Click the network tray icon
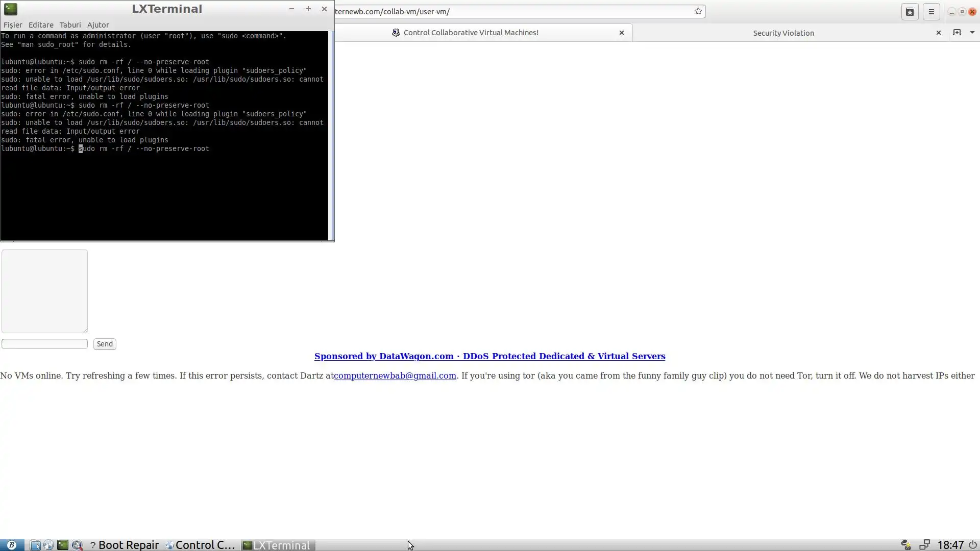Image resolution: width=980 pixels, height=551 pixels. click(x=924, y=545)
